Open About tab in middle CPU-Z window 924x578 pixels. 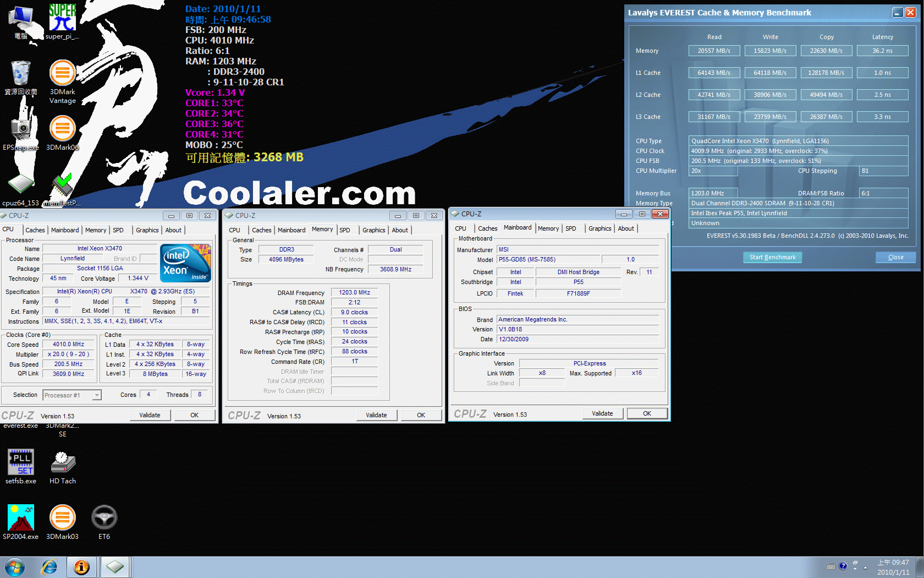pos(400,230)
